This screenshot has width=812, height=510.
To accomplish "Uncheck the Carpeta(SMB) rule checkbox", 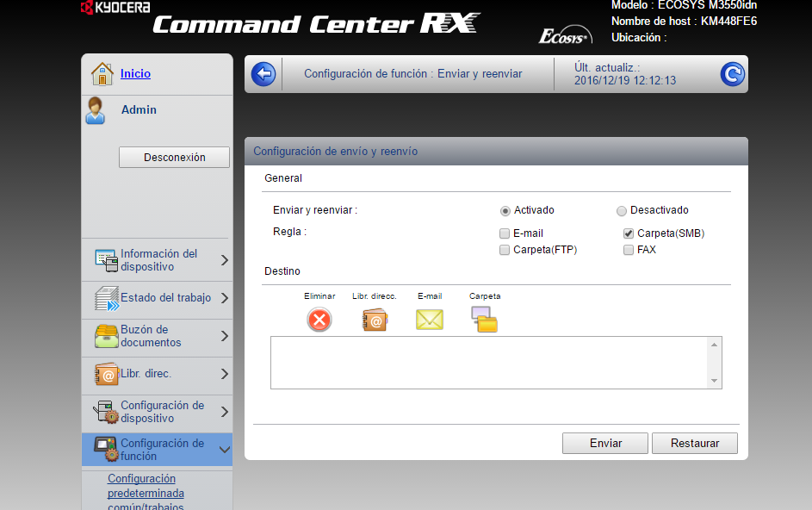I will [x=629, y=233].
